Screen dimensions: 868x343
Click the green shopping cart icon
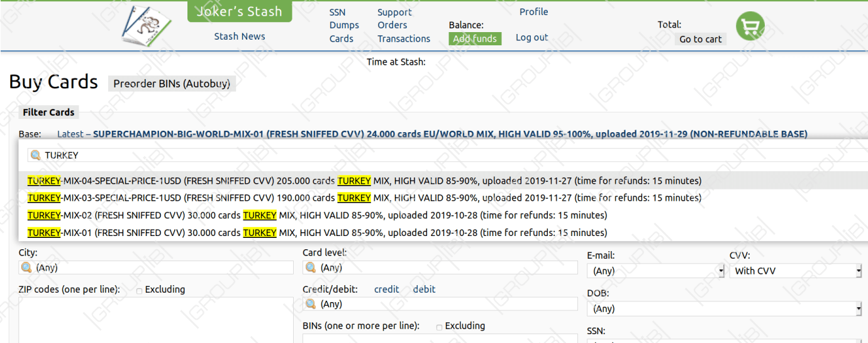tap(750, 26)
